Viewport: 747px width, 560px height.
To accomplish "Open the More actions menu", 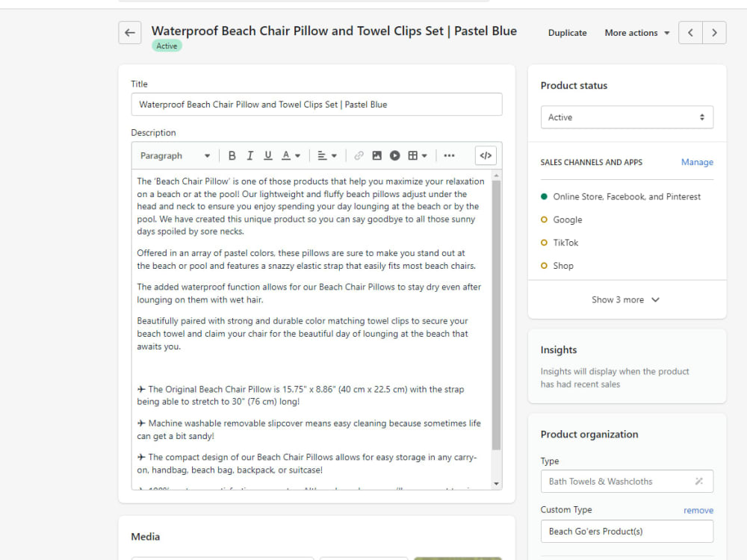I will (x=637, y=33).
